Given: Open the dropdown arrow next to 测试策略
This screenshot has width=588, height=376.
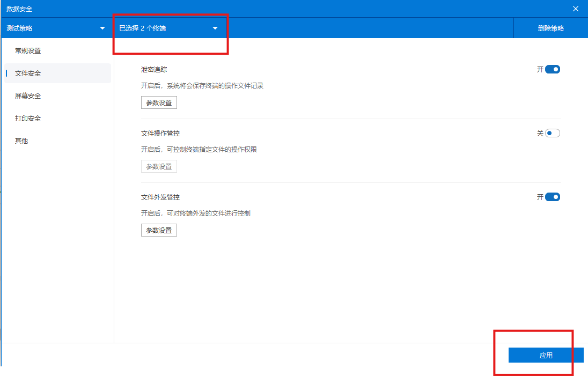Looking at the screenshot, I should 102,28.
